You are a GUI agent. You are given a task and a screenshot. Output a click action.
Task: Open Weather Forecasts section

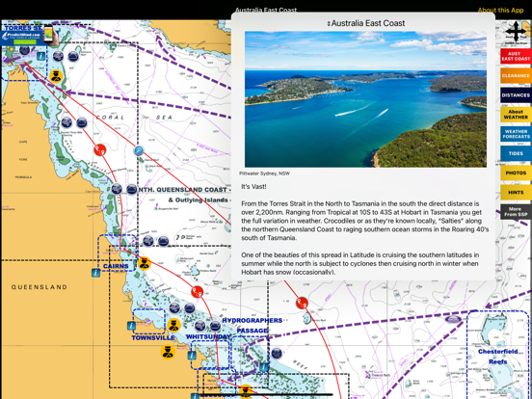coord(516,134)
